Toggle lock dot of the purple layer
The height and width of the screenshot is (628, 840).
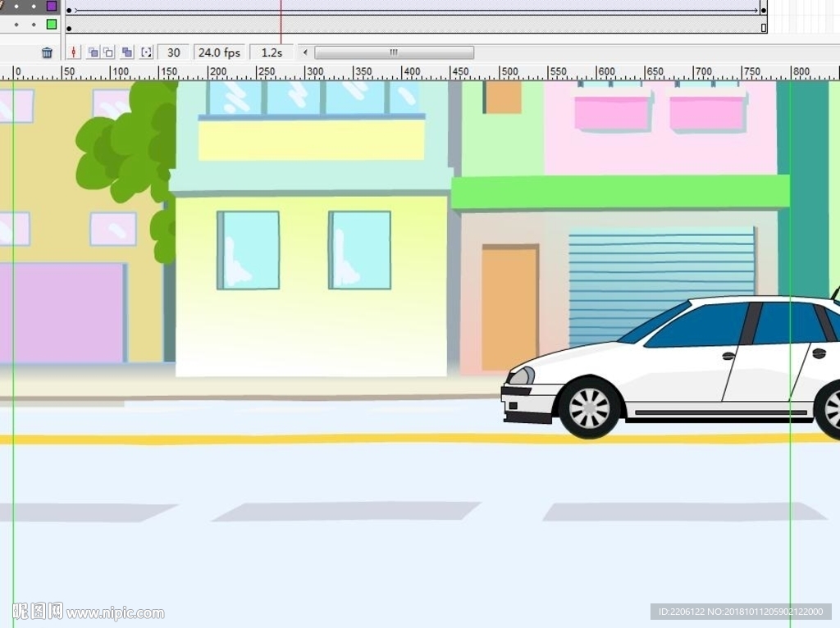point(34,6)
